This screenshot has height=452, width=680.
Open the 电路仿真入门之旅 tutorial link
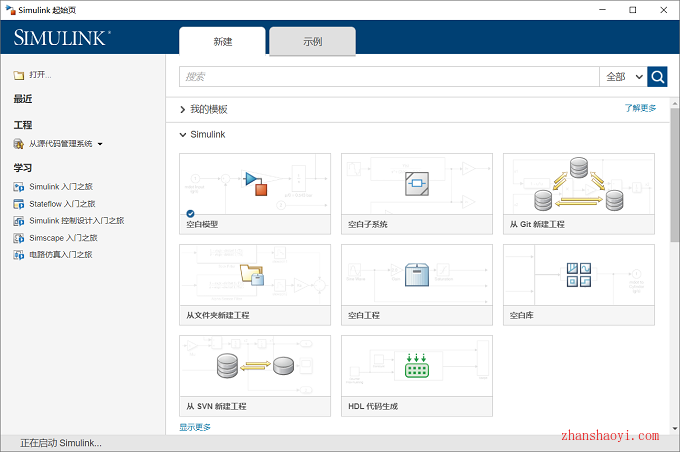(x=61, y=255)
